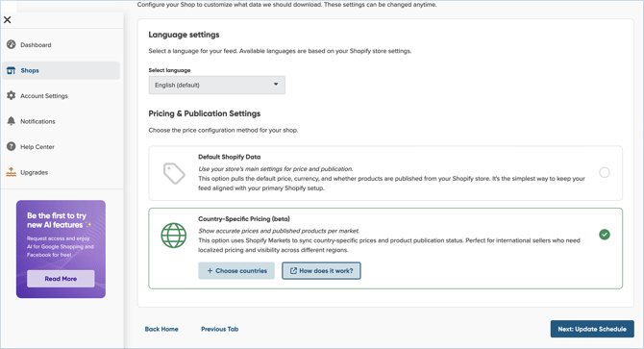This screenshot has width=644, height=349.
Task: Click the external link icon on How does it work
Action: tap(293, 270)
